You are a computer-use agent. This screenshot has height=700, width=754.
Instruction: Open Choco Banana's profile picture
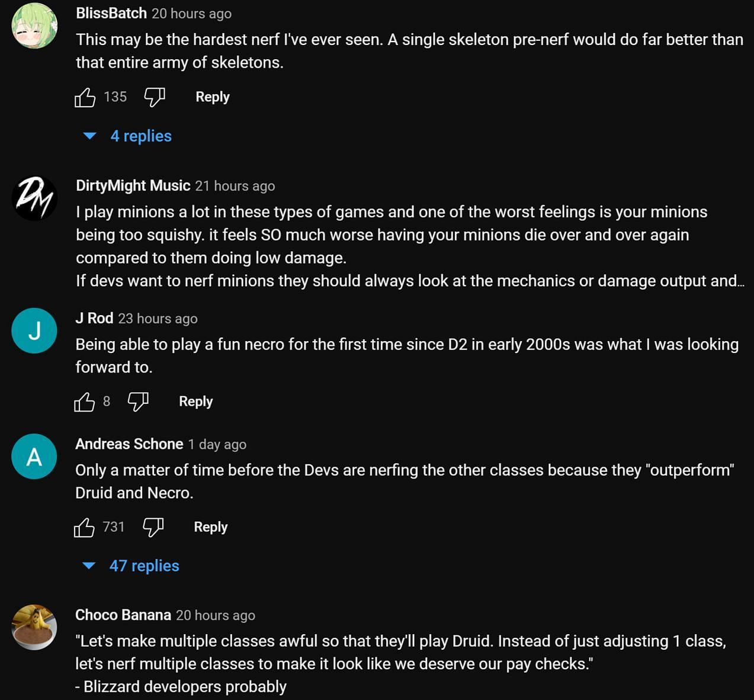tap(34, 627)
